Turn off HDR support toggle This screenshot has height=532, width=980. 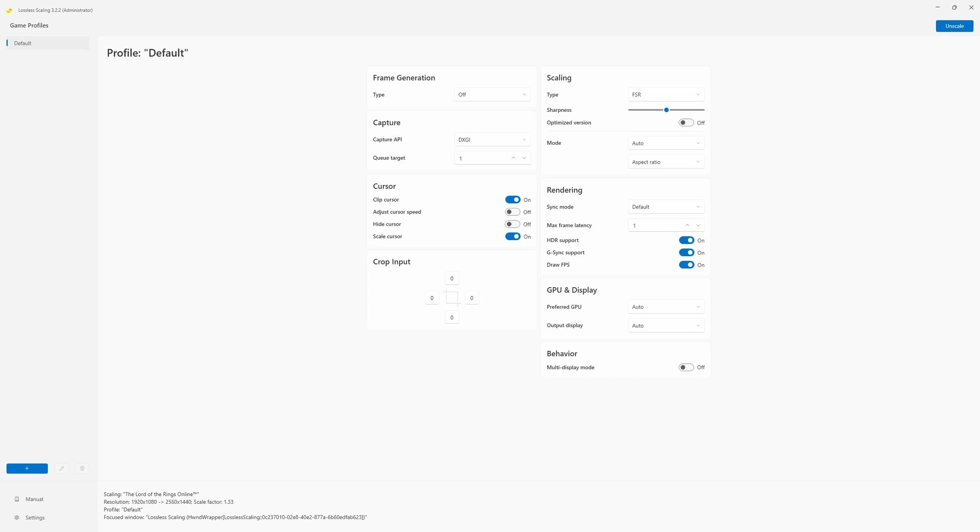click(x=686, y=240)
